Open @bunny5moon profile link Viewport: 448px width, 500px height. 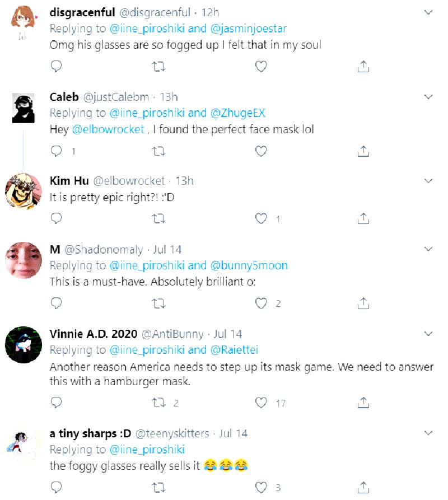[x=249, y=265]
